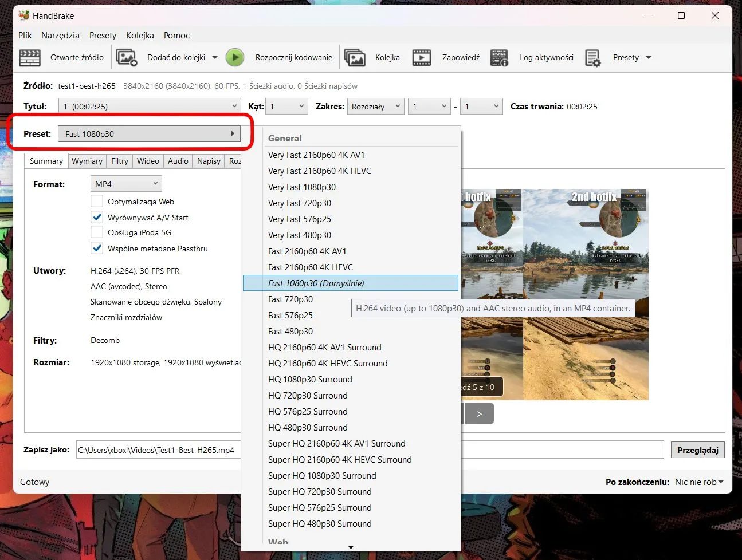Click the Open Source film clapper icon

coord(30,58)
